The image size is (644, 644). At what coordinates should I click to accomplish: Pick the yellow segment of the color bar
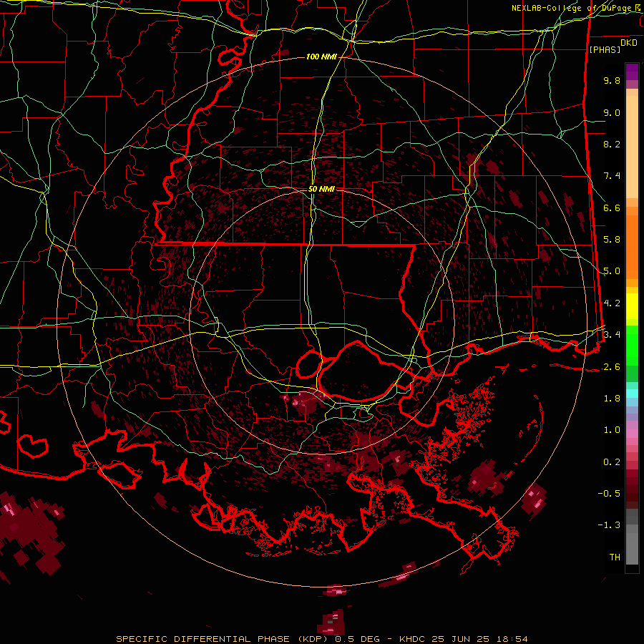coord(632,306)
